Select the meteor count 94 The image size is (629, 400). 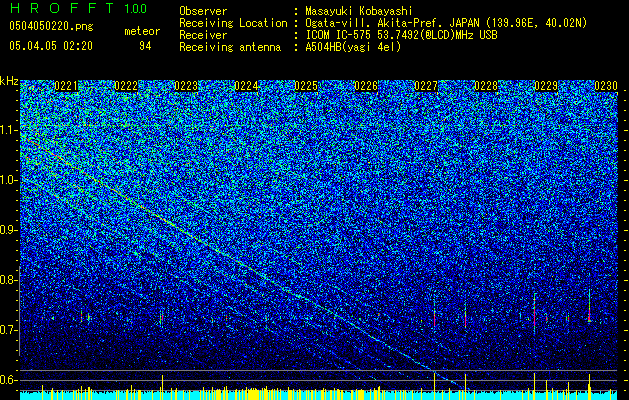pos(145,46)
